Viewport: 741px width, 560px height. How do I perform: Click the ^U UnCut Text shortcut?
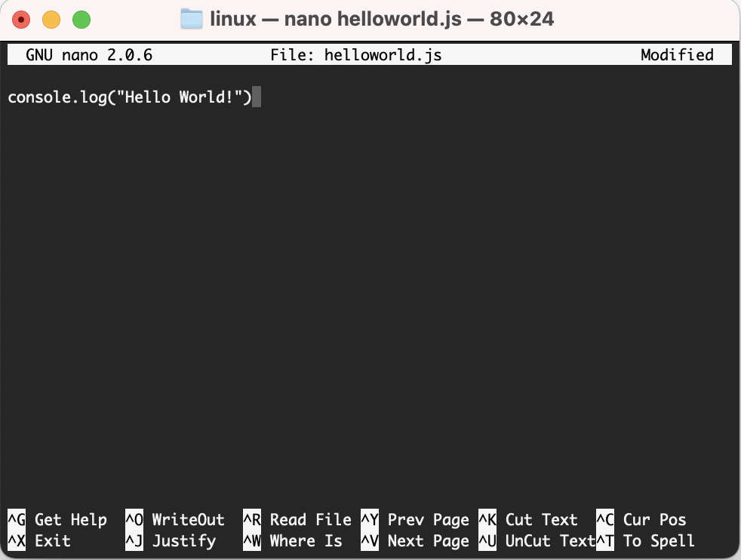coord(537,540)
